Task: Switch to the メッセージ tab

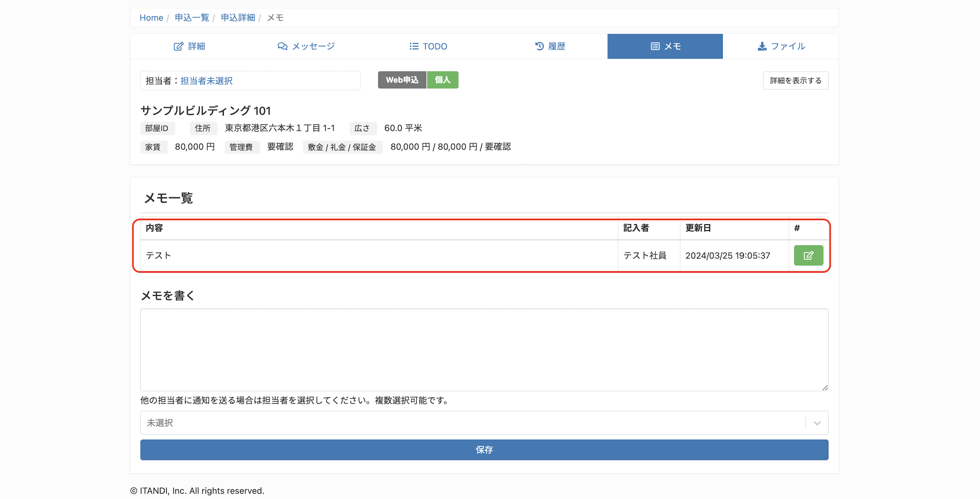Action: tap(306, 46)
